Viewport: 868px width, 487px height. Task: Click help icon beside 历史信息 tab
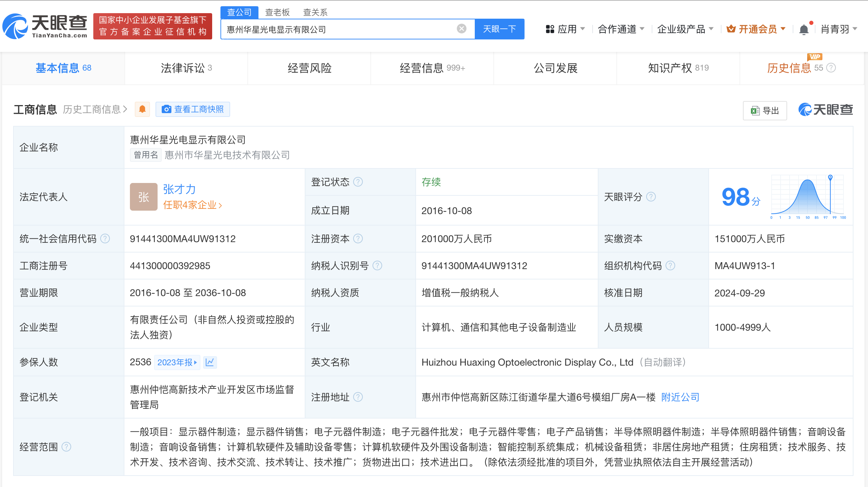click(831, 68)
